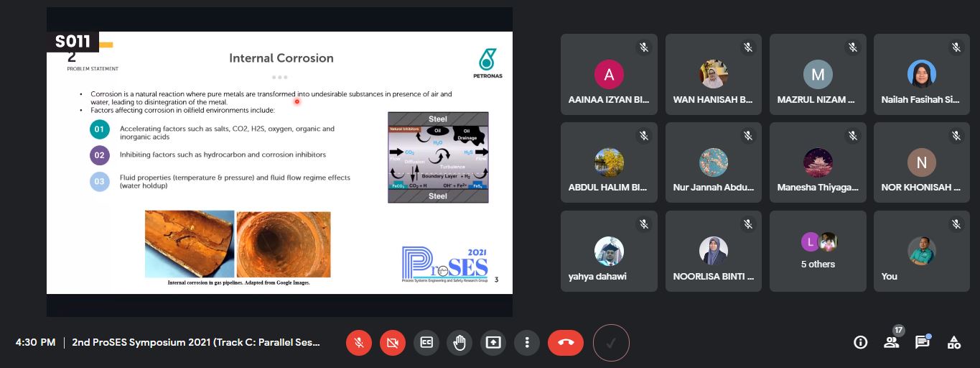Select Nailah Fasihah participant tile
The height and width of the screenshot is (368, 980).
(922, 74)
